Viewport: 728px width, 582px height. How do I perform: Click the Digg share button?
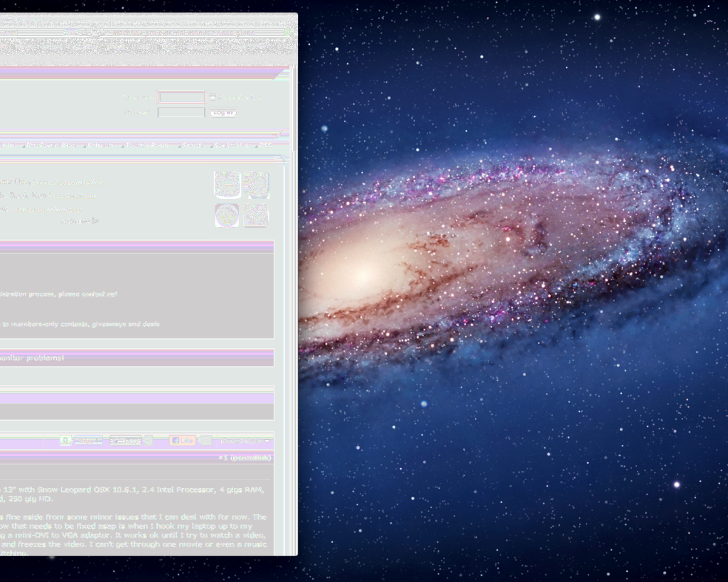point(88,441)
